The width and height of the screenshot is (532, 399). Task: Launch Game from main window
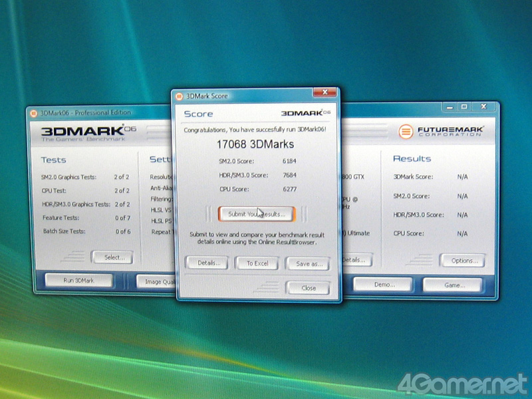pos(453,285)
